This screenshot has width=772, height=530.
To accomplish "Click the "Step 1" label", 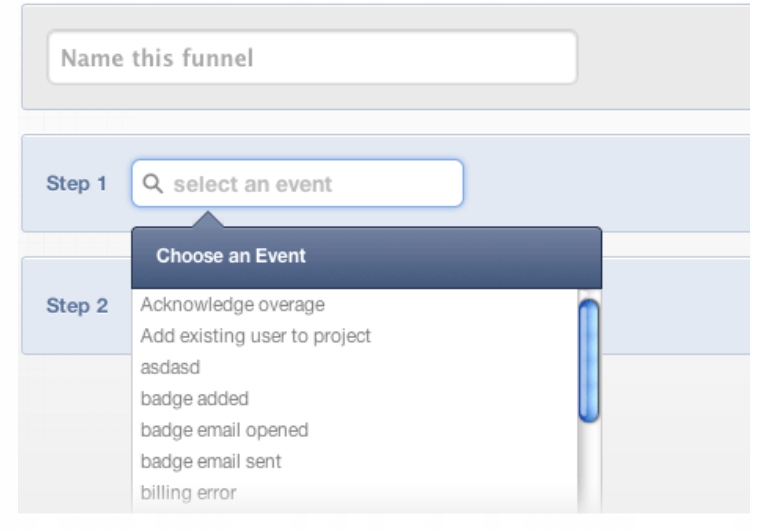I will pos(76,185).
